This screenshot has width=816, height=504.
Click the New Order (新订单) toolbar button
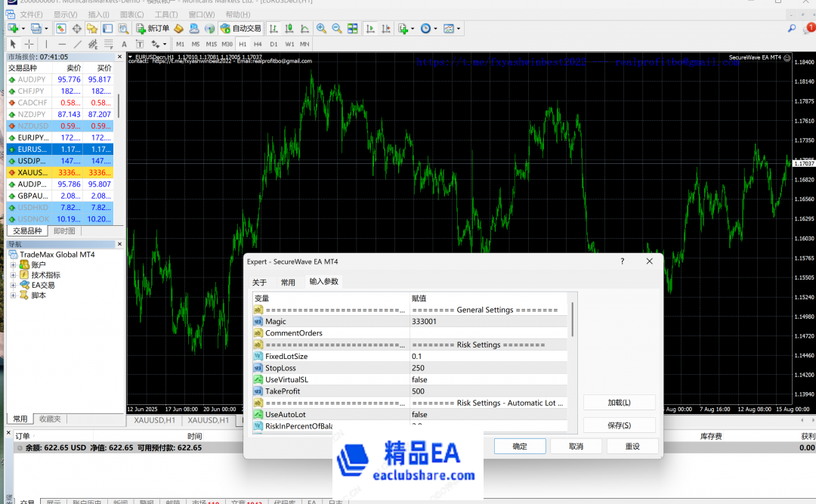pyautogui.click(x=153, y=29)
